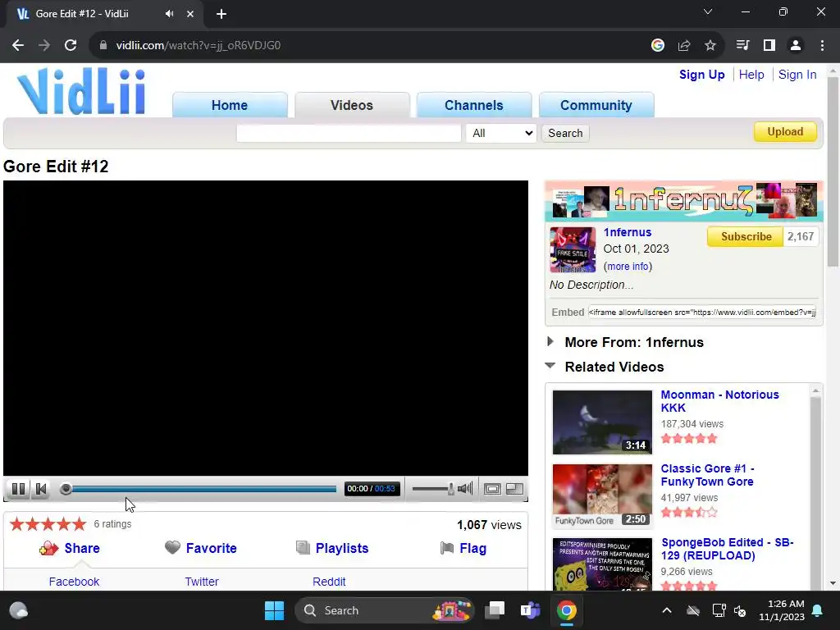Screen dimensions: 840x630
Task: Open the Chrome profile icon
Action: tap(796, 46)
